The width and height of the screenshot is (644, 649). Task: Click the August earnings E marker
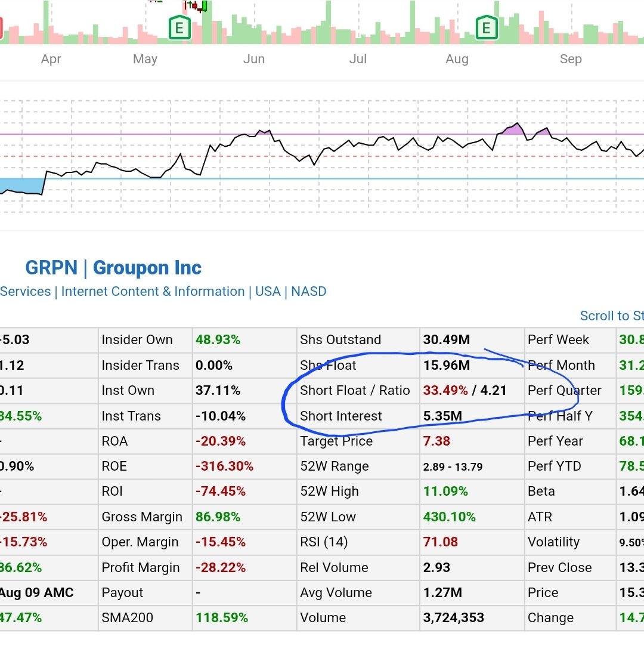click(487, 27)
